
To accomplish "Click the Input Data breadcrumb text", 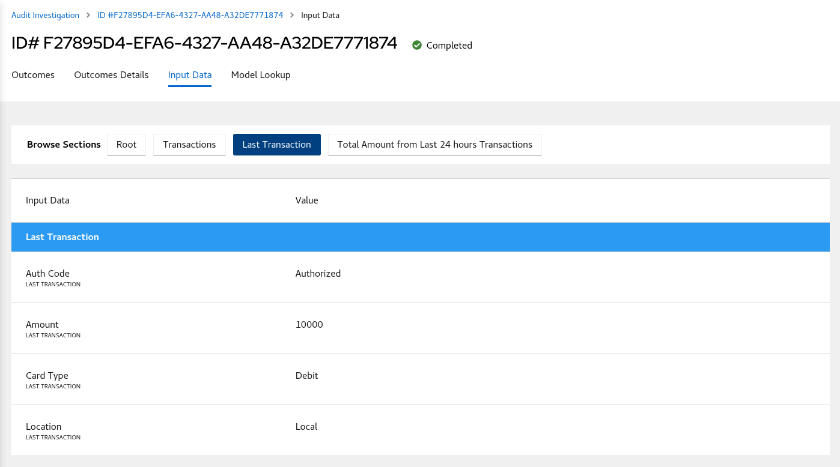I will [x=320, y=15].
